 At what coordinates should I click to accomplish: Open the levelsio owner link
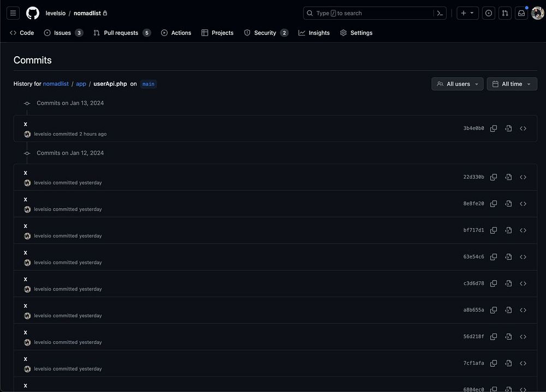[55, 13]
